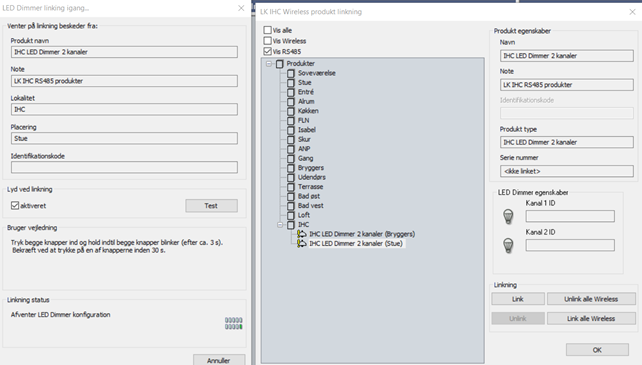Confirm with the OK button
The width and height of the screenshot is (642, 365).
click(597, 350)
